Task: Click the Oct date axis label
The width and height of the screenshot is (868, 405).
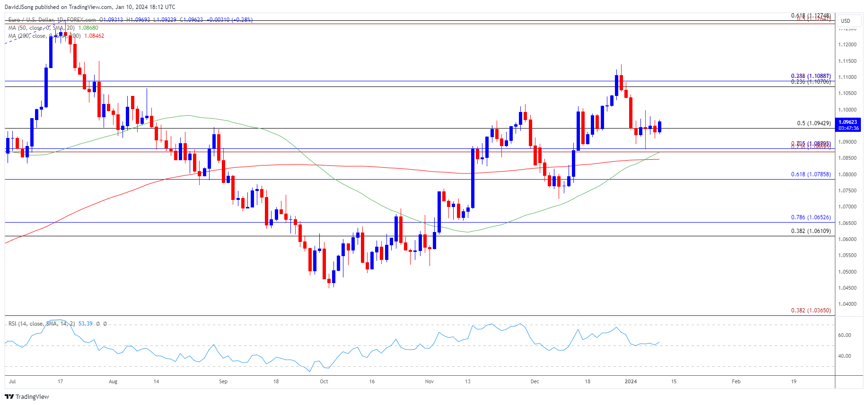Action: click(324, 381)
